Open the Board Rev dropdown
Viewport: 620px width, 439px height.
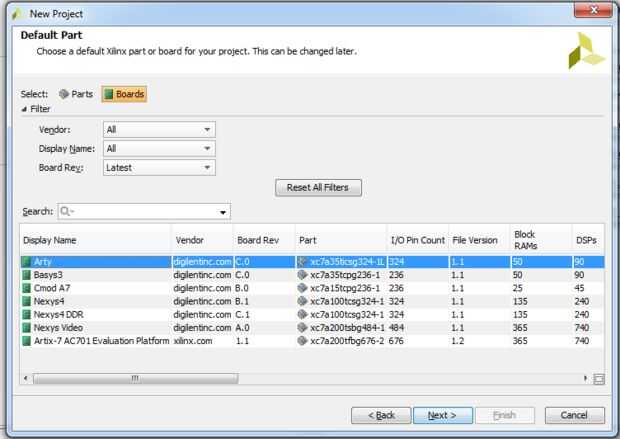click(159, 168)
